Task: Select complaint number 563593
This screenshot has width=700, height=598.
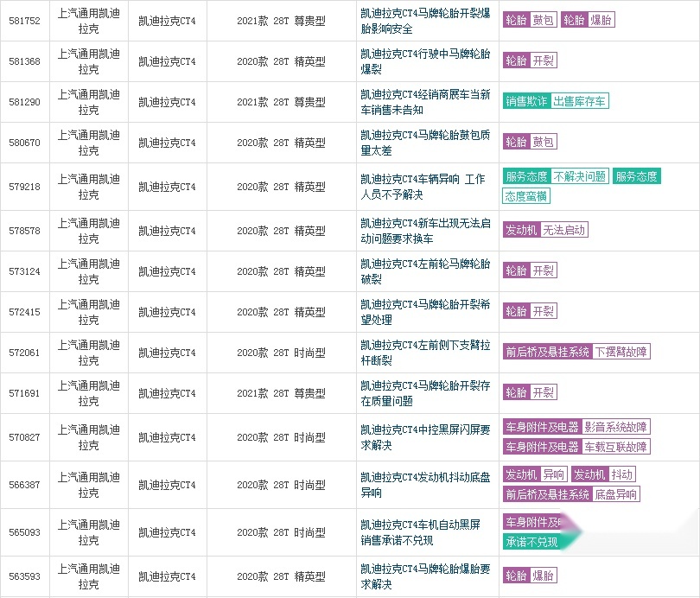Action: click(24, 576)
